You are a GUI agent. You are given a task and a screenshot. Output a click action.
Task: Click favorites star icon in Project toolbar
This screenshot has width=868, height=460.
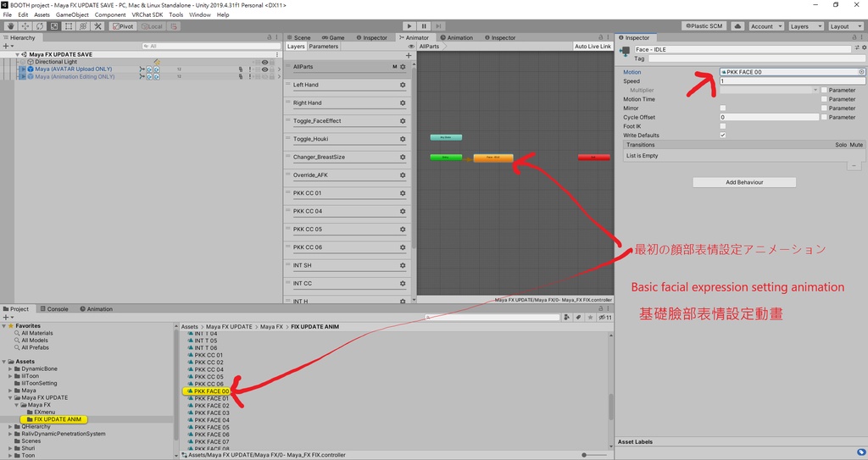coord(590,317)
